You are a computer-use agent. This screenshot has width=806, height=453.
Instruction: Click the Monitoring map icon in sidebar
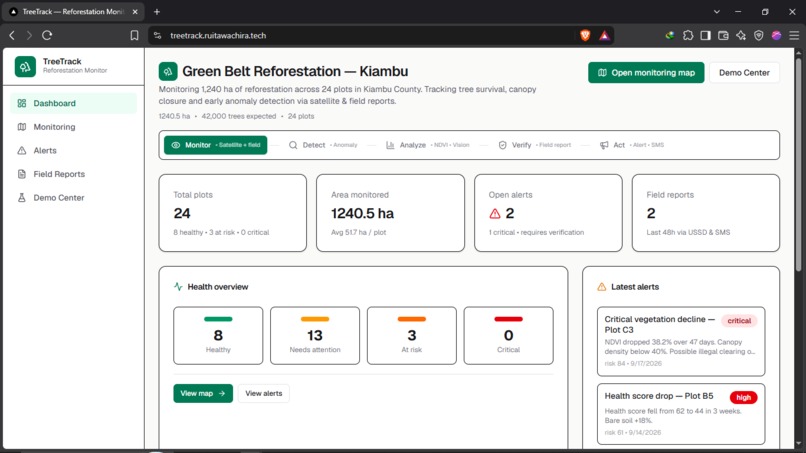coord(22,127)
